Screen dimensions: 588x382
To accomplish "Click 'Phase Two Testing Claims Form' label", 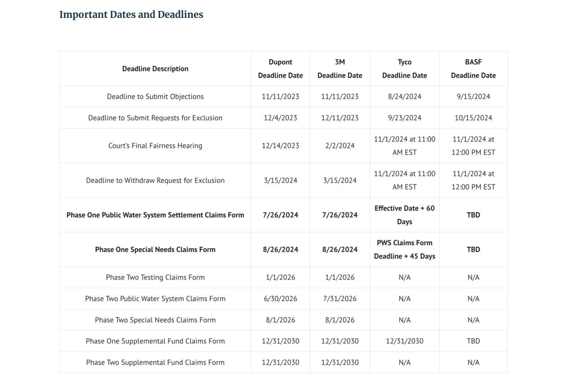I will pyautogui.click(x=155, y=277).
